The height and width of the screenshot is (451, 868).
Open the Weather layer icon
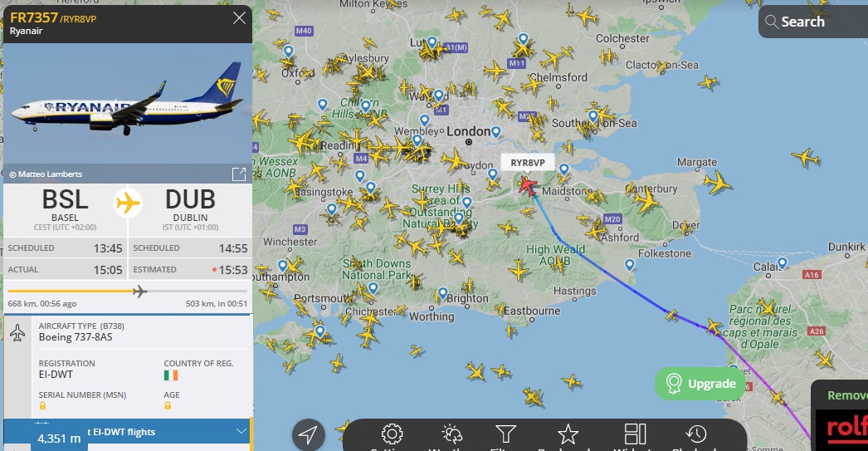click(451, 434)
